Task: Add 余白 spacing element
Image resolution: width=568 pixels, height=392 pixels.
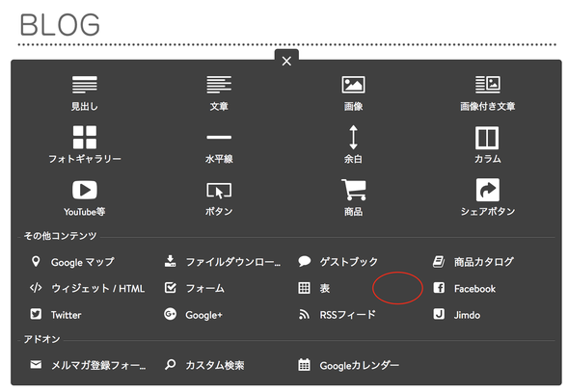Action: pyautogui.click(x=353, y=144)
